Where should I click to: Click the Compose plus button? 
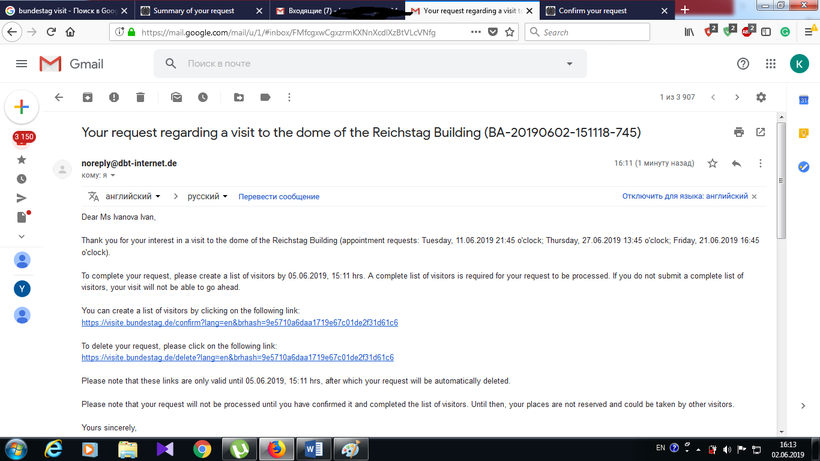tap(21, 107)
